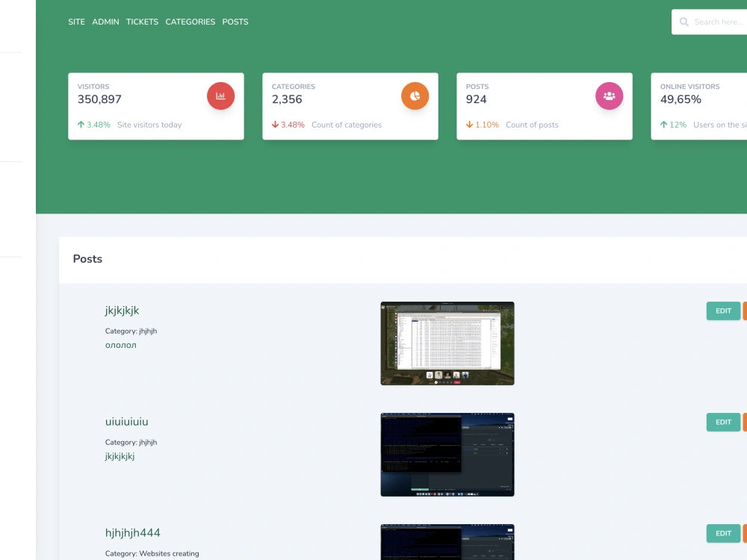Click the posts count 924
747x560 pixels.
477,99
